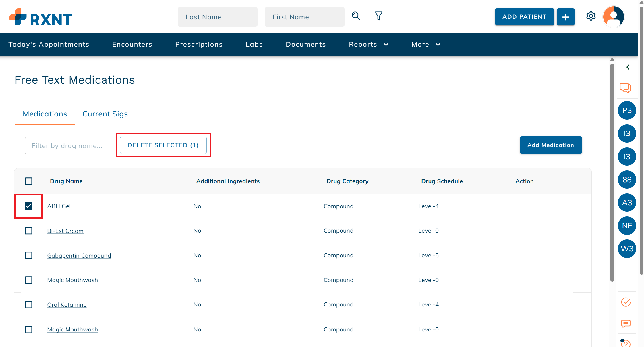Open the filter funnel icon
The height and width of the screenshot is (347, 644).
tap(379, 16)
